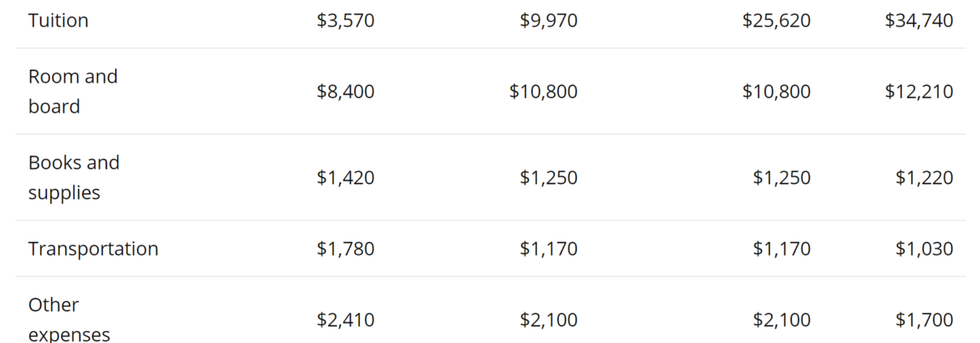Click the $1,220 books and supplies cell
This screenshot has height=343, width=980.
click(925, 178)
